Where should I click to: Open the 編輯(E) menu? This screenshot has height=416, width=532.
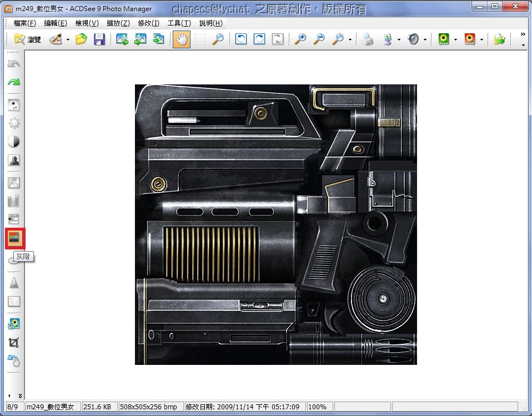click(56, 23)
